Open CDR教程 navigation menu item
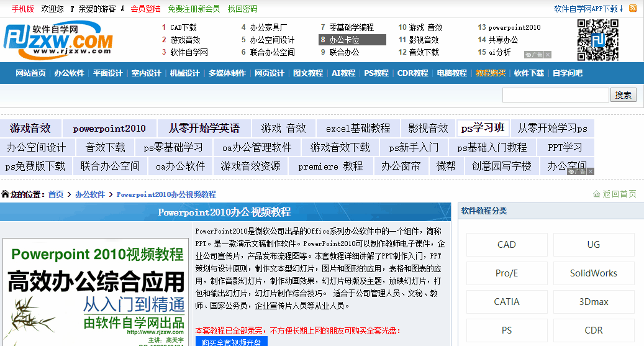The image size is (644, 346). (x=412, y=73)
